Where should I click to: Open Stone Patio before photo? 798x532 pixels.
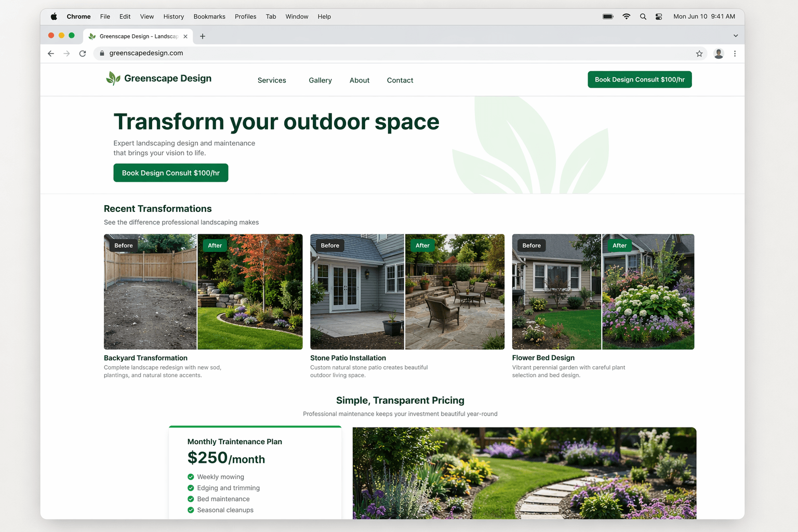tap(357, 291)
